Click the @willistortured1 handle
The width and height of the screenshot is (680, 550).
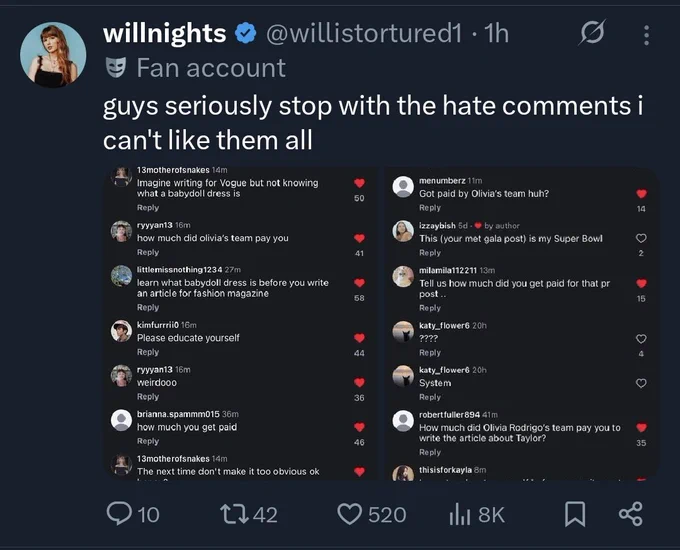click(364, 33)
